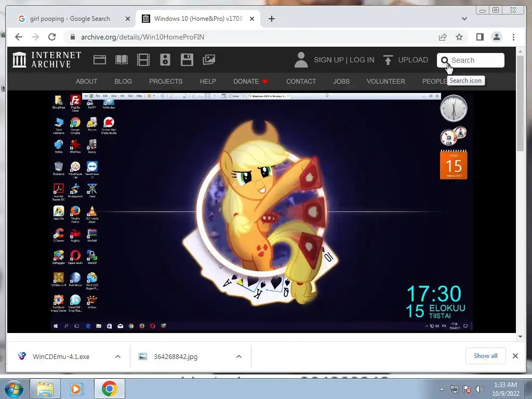Open the Texts book icon
The height and width of the screenshot is (399, 532).
(122, 60)
